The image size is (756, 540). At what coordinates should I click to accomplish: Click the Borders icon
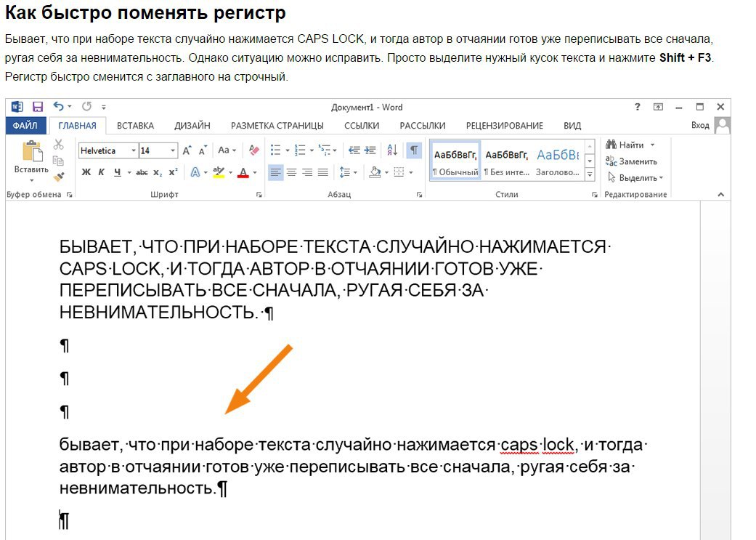point(399,172)
